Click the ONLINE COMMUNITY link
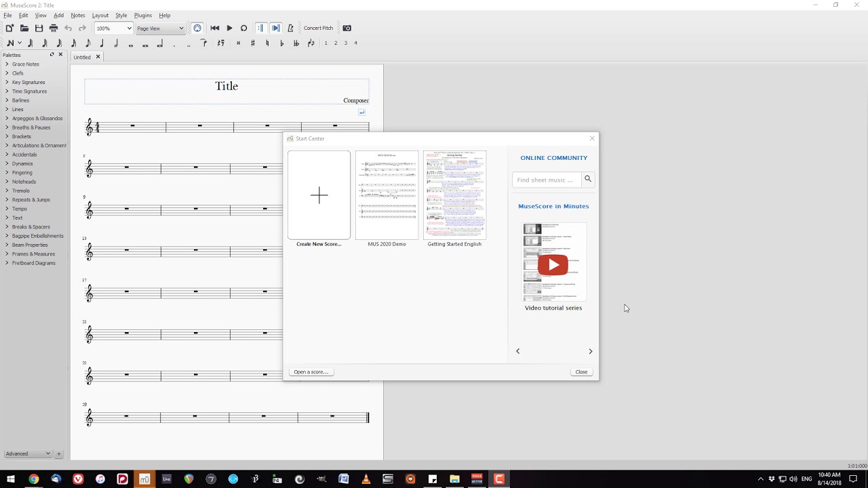 (554, 158)
